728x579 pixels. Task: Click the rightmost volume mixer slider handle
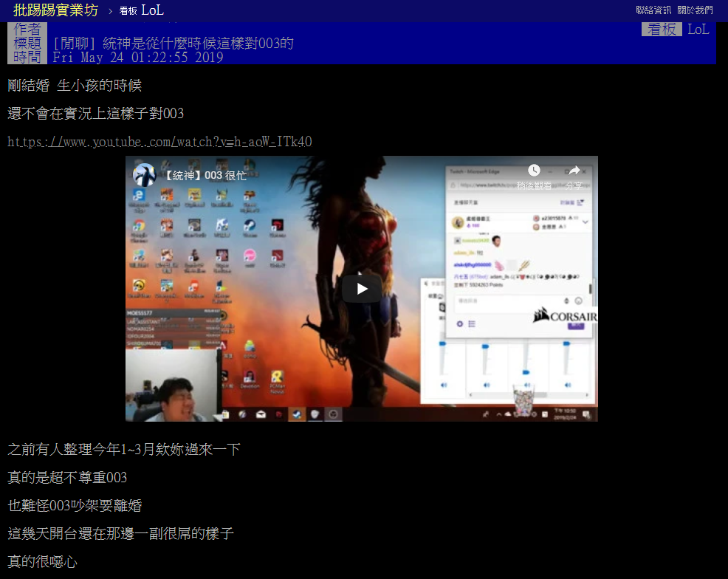tap(566, 344)
